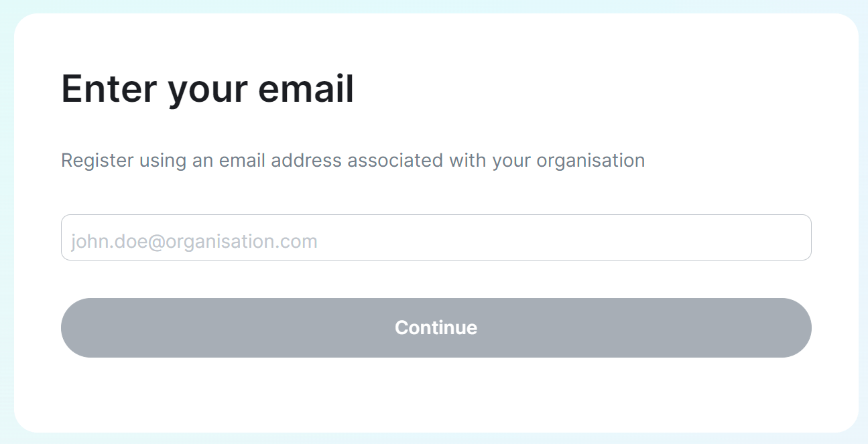
Task: Focus the john.doe@organisation.com placeholder field
Action: [x=436, y=237]
